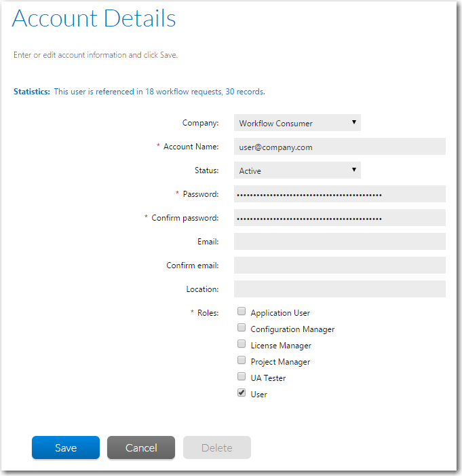Select the UA Tester role checkbox
The height and width of the screenshot is (476, 462).
[242, 377]
